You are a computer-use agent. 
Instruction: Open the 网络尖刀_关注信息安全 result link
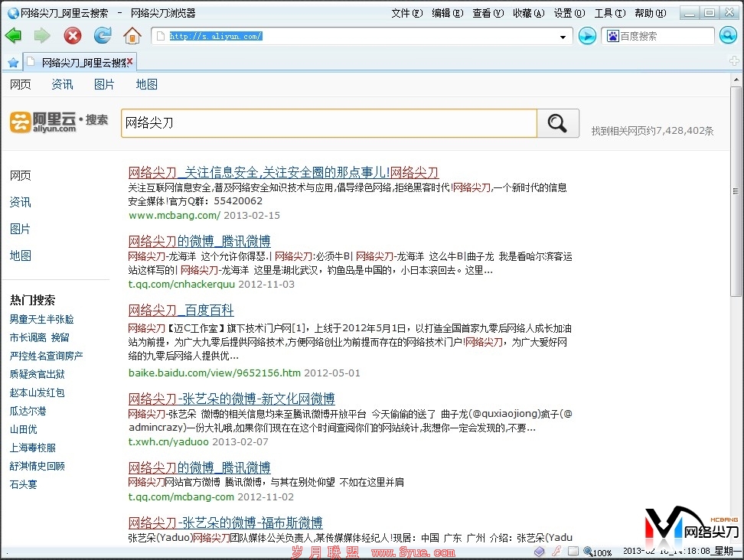[283, 172]
